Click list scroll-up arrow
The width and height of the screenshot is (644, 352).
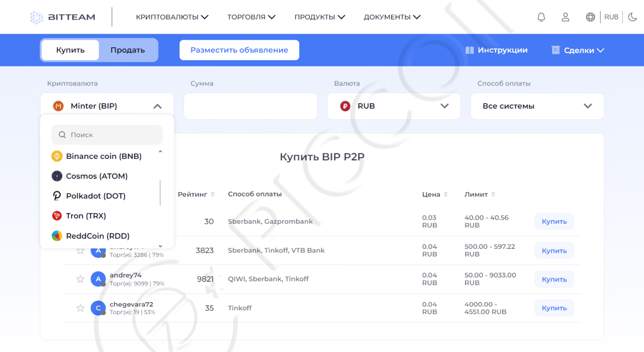[160, 151]
